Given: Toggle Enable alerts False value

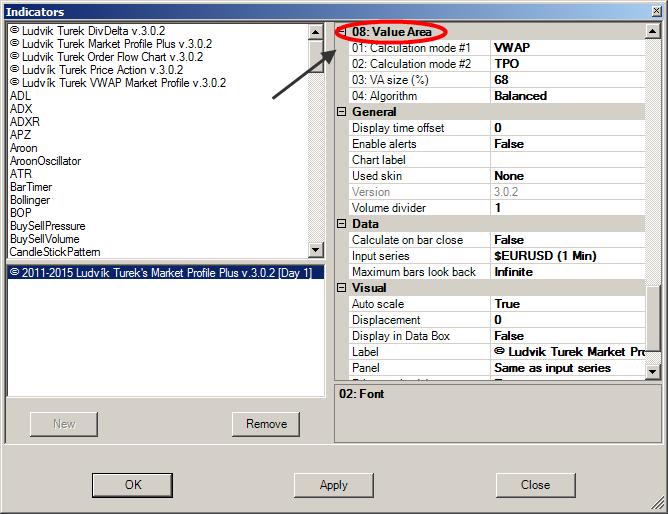Looking at the screenshot, I should 568,144.
